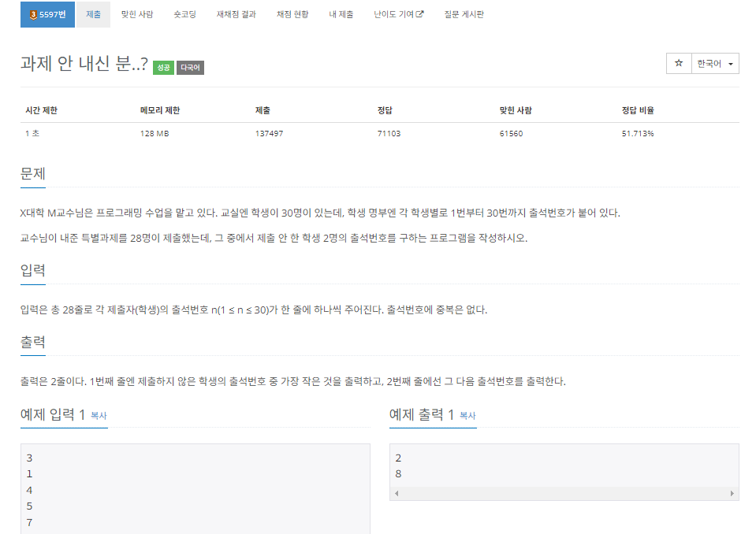
Task: Click the 출력 section heading
Action: 33,342
